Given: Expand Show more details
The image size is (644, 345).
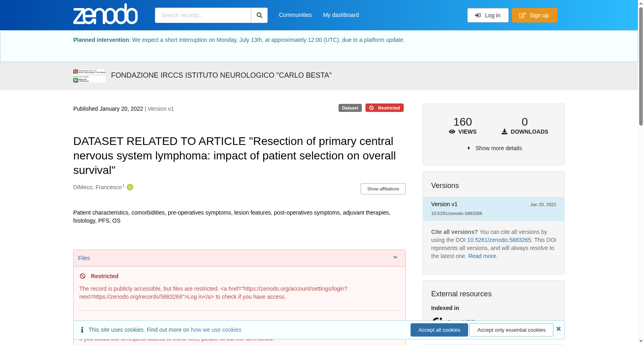Looking at the screenshot, I should [x=494, y=148].
